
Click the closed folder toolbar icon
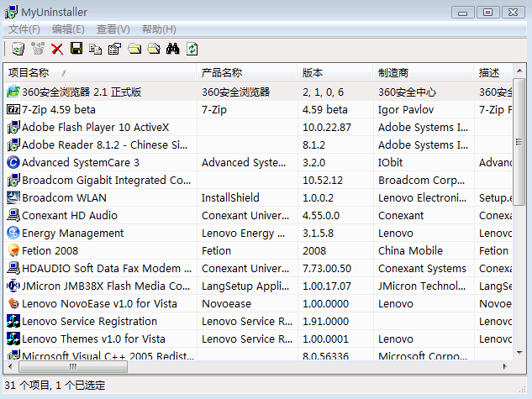(134, 49)
